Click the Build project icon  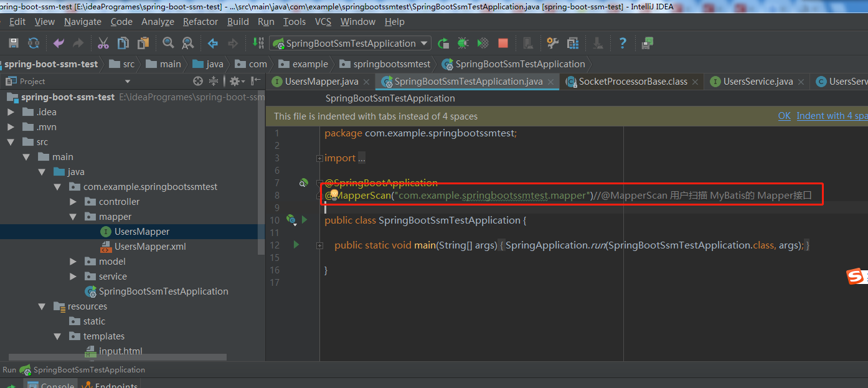(258, 43)
